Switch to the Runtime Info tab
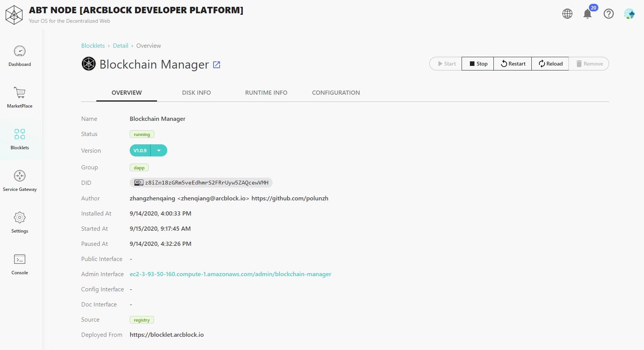 [266, 93]
